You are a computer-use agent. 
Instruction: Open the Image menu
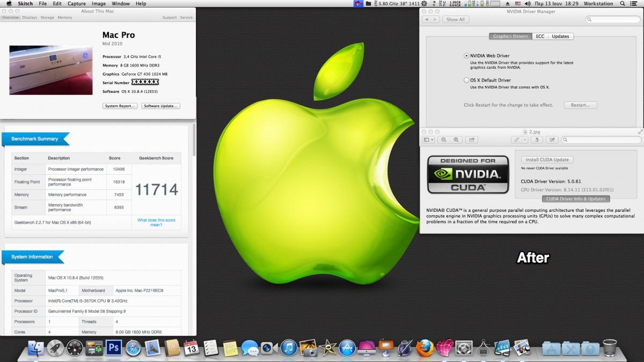(99, 4)
